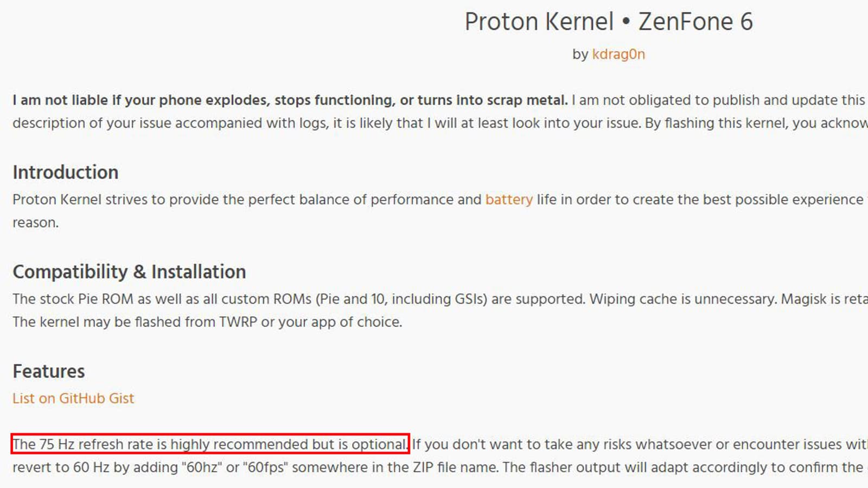The width and height of the screenshot is (868, 488).
Task: Click the 'kernel may be flashed from TWRP' line
Action: point(207,322)
